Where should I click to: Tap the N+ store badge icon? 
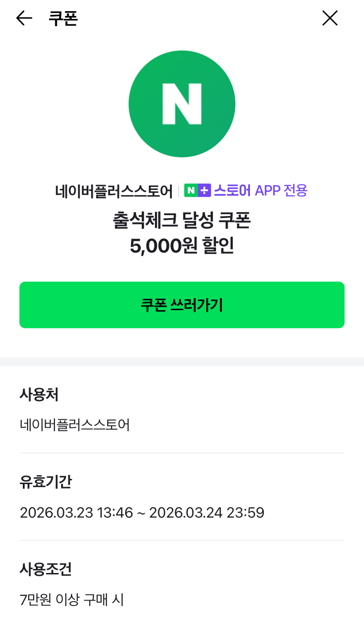[198, 191]
